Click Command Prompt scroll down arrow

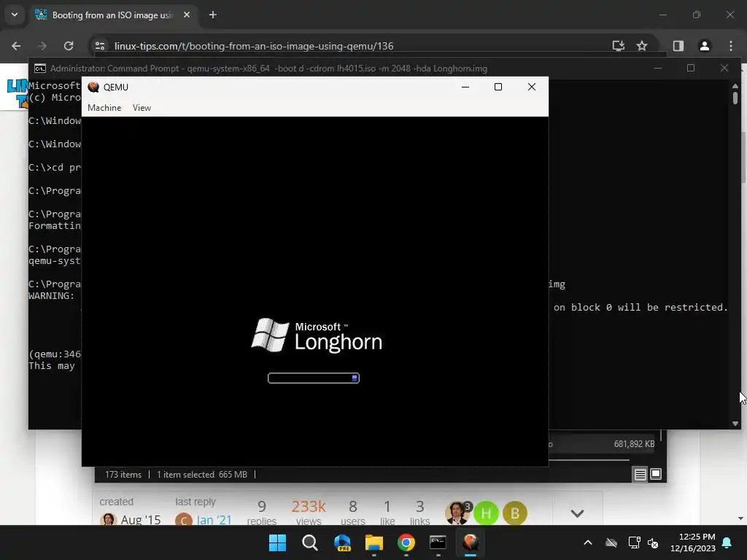coord(735,424)
